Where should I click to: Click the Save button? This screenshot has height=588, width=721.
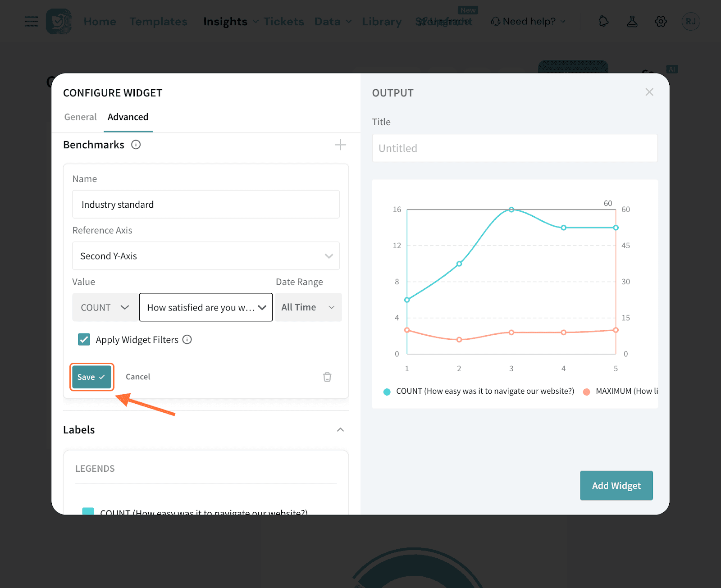91,377
